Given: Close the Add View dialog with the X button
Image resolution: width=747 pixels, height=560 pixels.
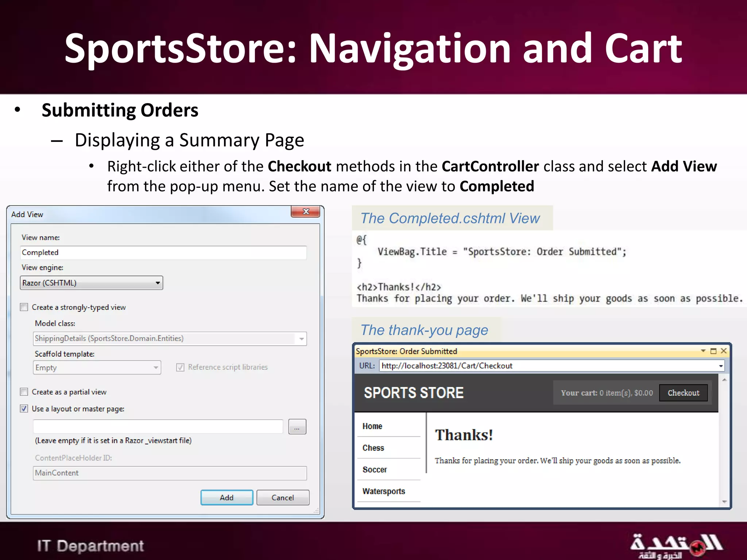Looking at the screenshot, I should point(305,211).
